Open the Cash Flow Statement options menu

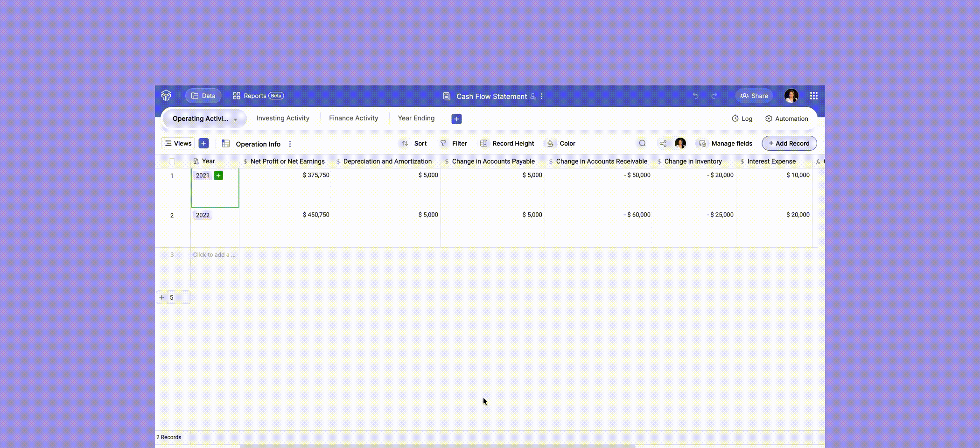point(541,96)
